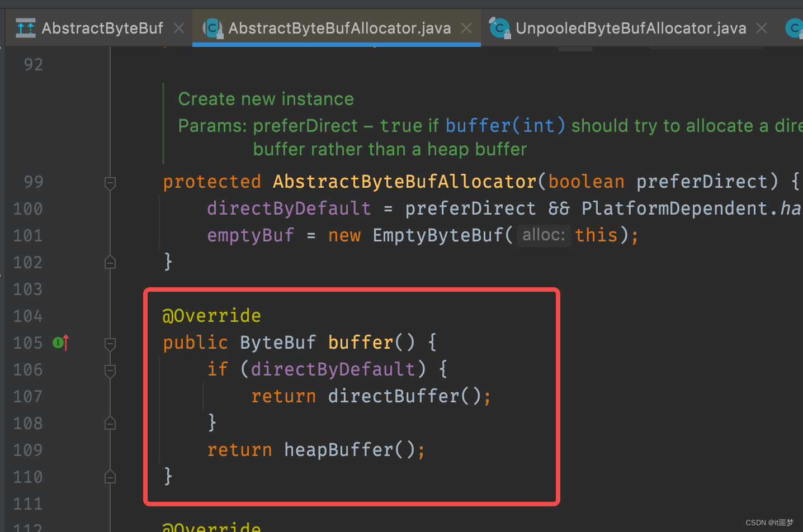Image resolution: width=803 pixels, height=532 pixels.
Task: Click the heapBuffer() call on line 109
Action: [x=349, y=450]
